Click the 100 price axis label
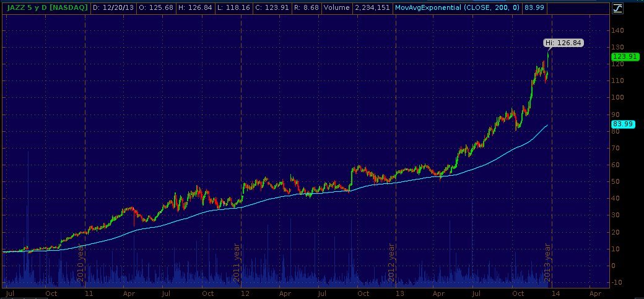Screen dimensions: 644x299 click(x=617, y=98)
